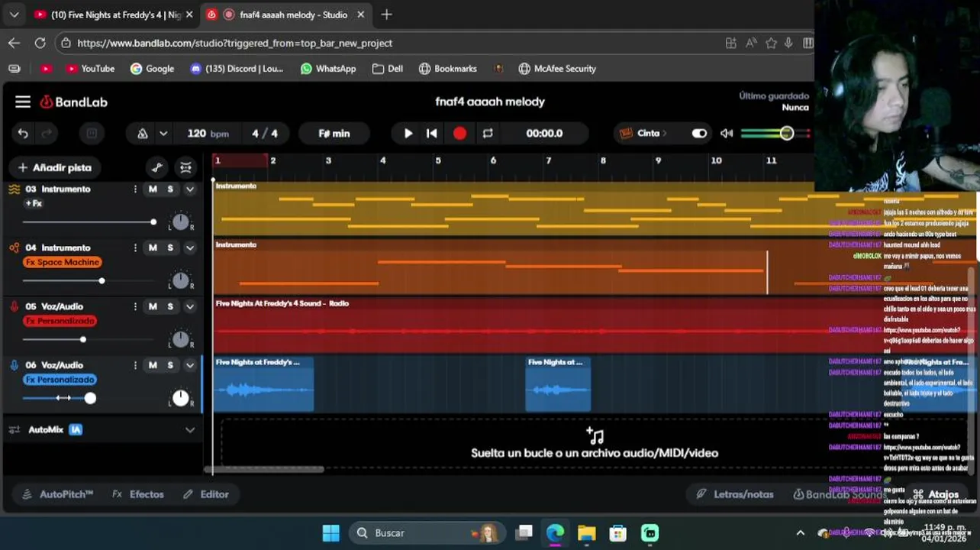Screen dimensions: 980x550
Task: Click the microphone icon of track 06
Action: [x=14, y=365]
